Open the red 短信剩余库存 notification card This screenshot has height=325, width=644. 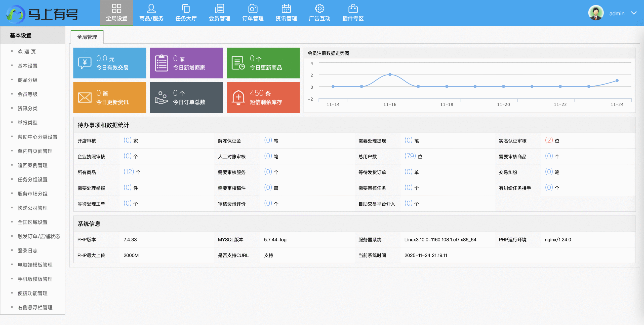tap(263, 97)
